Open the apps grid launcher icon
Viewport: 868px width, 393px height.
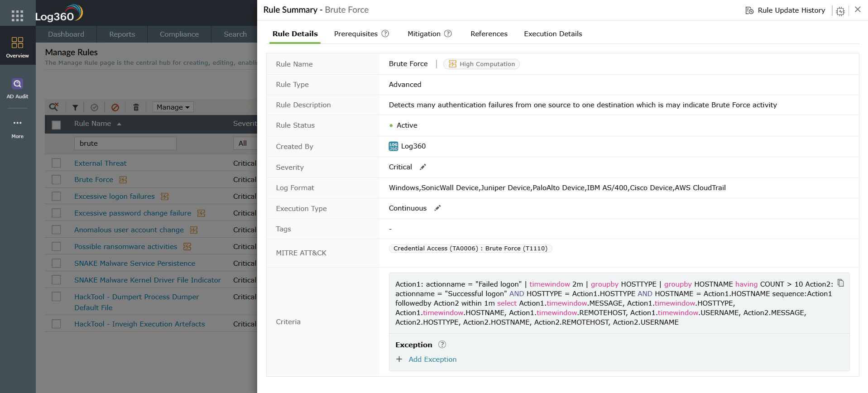[x=17, y=16]
